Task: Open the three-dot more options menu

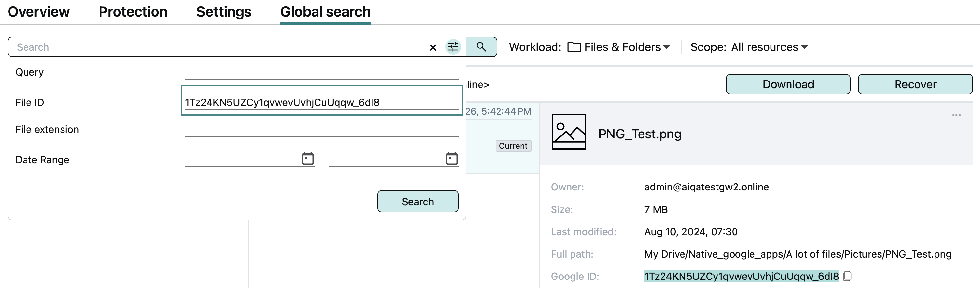Action: tap(956, 115)
